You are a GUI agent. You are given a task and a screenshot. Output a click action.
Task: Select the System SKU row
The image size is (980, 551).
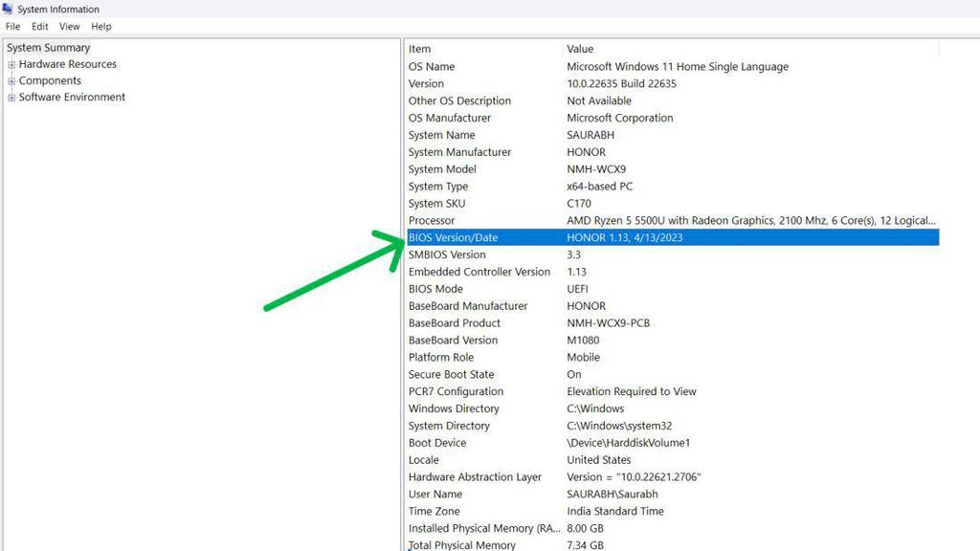[x=673, y=203]
